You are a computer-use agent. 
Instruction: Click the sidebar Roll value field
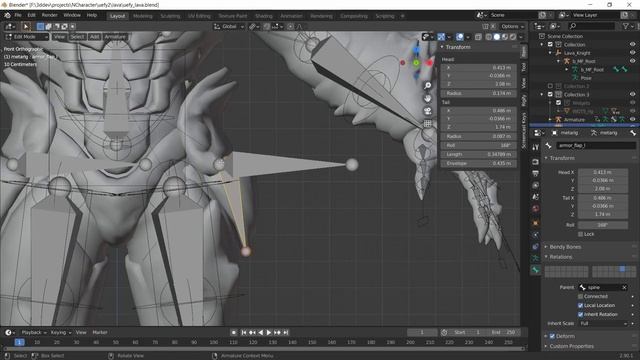[x=479, y=145]
